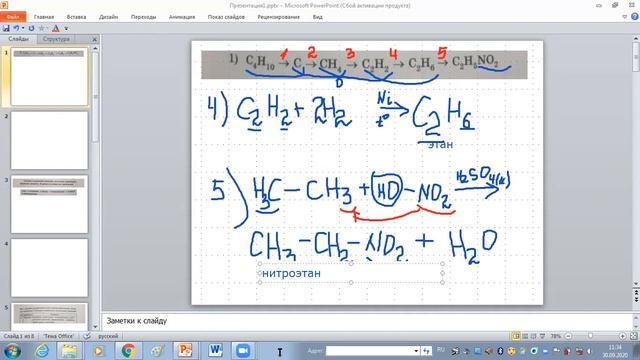The image size is (640, 360).
Task: Click 'Тема Office' status bar entry
Action: (59, 336)
